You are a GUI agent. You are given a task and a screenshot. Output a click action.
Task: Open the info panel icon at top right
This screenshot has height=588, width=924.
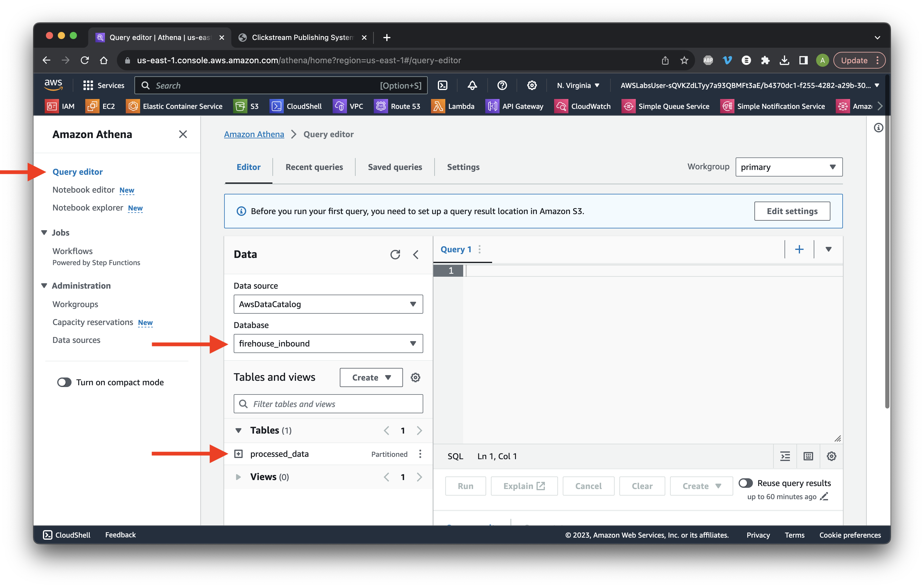[x=878, y=127]
